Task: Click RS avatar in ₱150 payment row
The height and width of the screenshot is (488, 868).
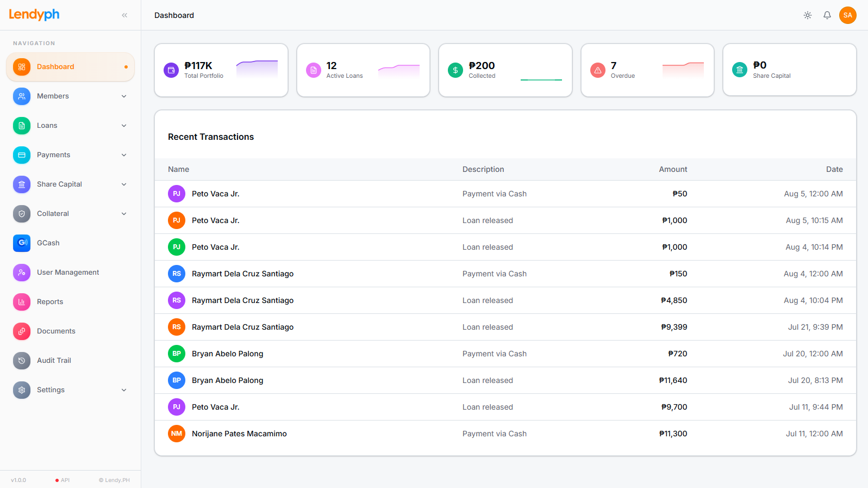Action: click(x=177, y=274)
